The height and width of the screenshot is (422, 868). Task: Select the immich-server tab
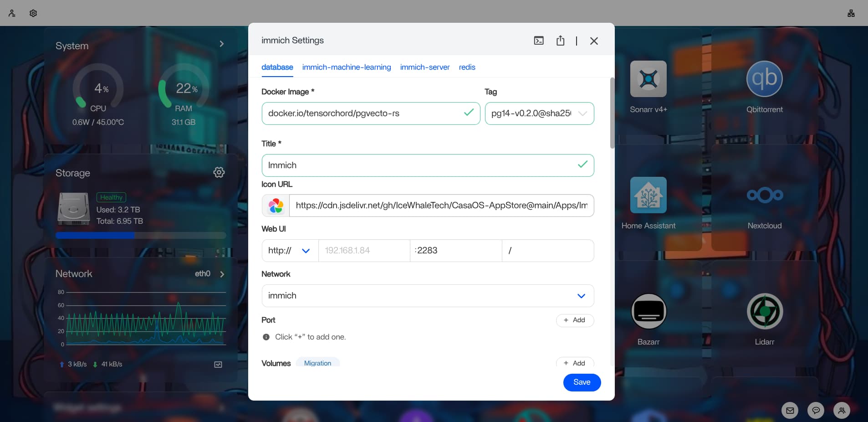[x=425, y=67]
